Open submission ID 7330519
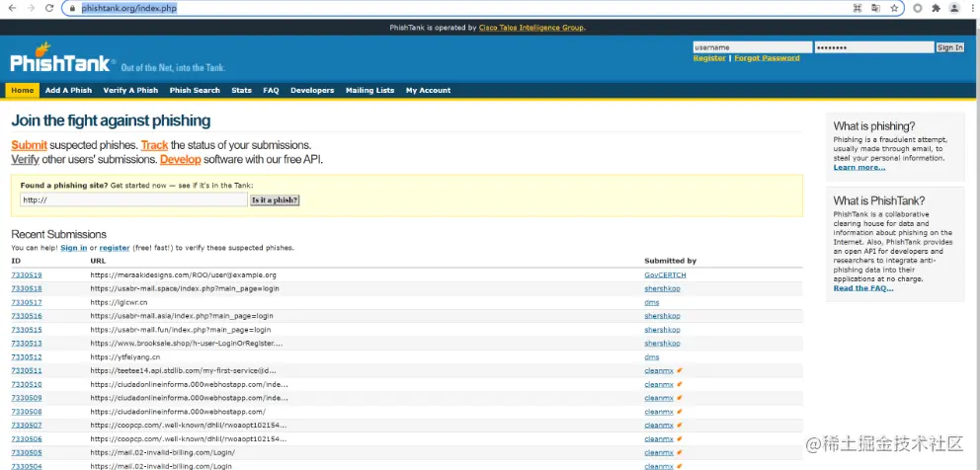The image size is (980, 470). click(x=27, y=275)
